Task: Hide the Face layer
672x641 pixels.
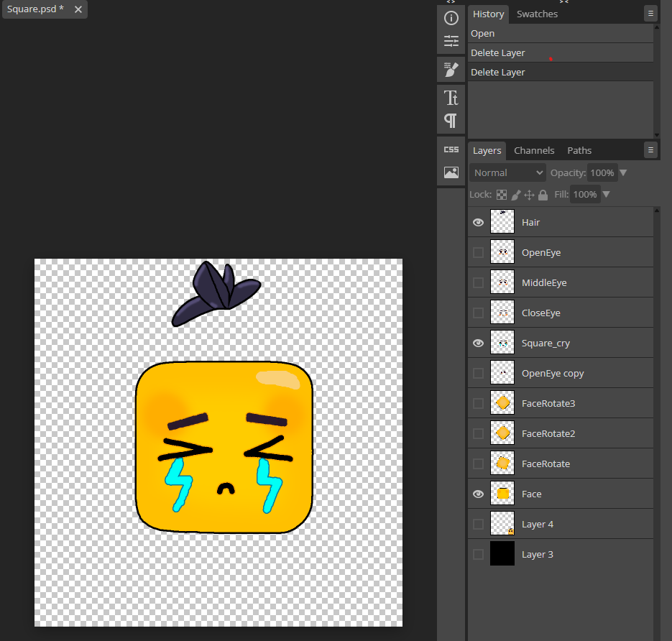Action: (x=478, y=494)
